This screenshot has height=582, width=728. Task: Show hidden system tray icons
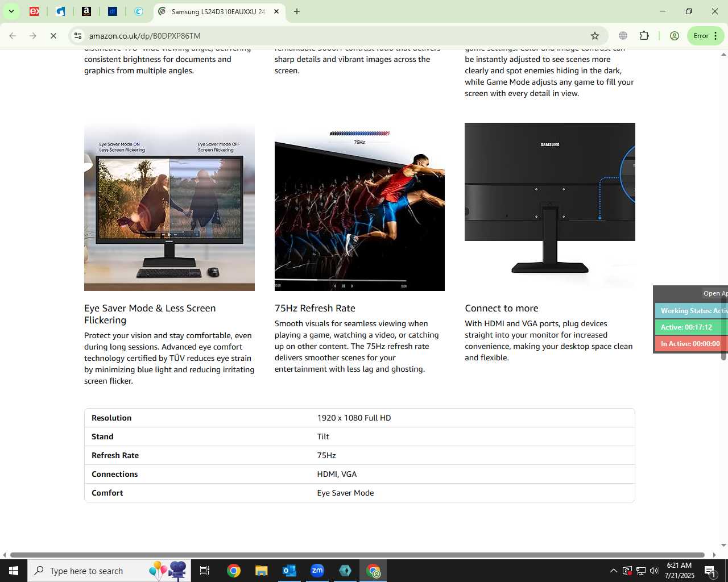pos(613,571)
